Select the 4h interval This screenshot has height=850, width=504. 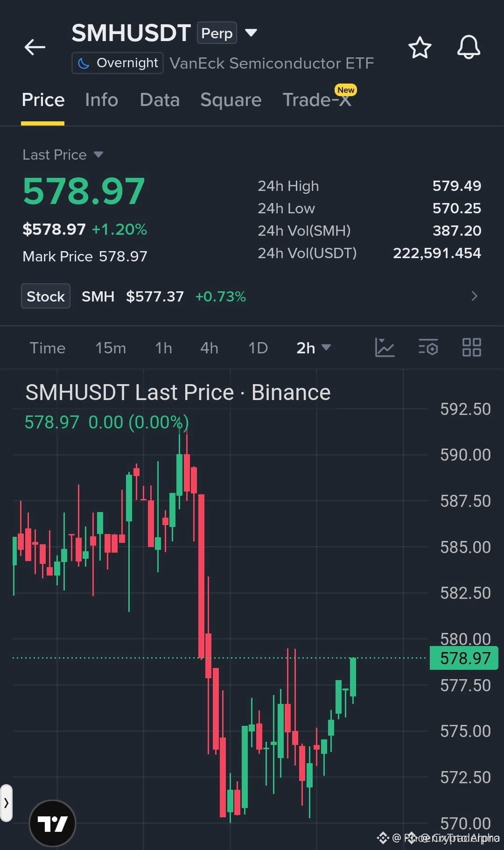[x=209, y=348]
